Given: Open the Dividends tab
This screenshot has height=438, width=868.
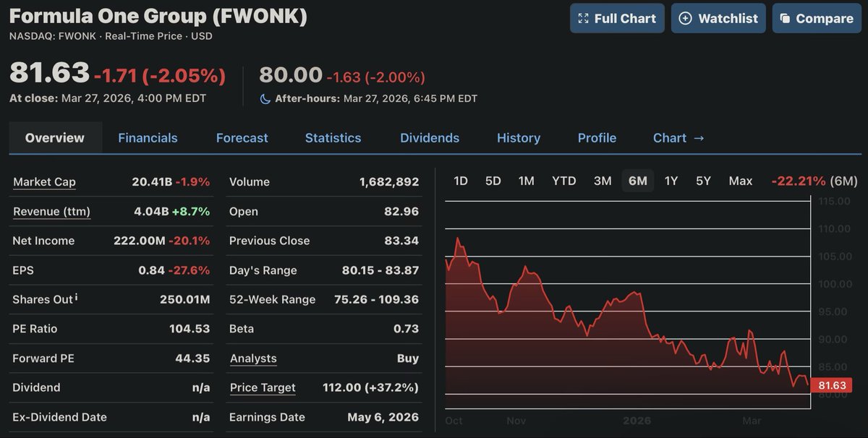Looking at the screenshot, I should point(430,137).
